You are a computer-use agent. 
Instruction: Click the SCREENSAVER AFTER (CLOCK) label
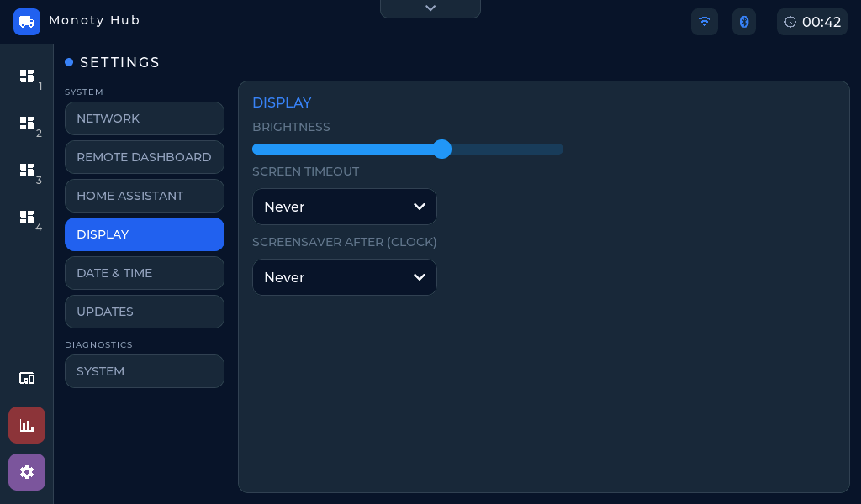344,242
